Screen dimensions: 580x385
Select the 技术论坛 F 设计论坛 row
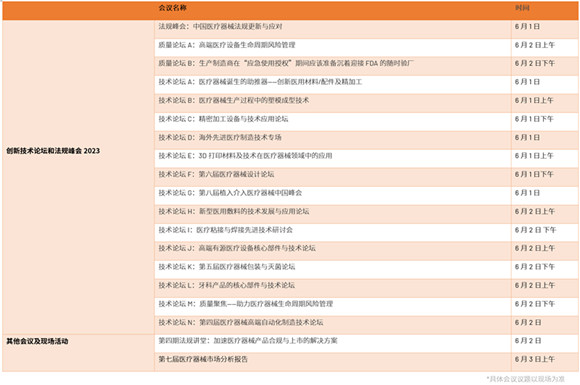click(x=366, y=177)
